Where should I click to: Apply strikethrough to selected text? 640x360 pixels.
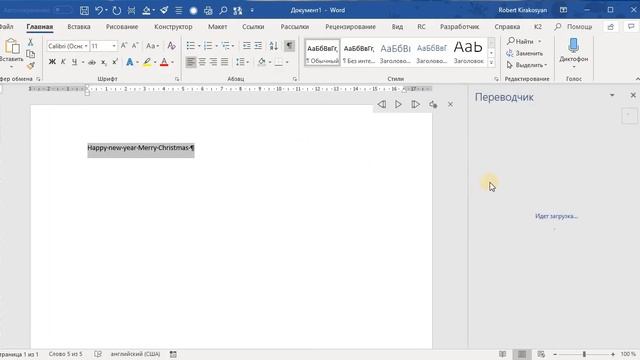tap(92, 62)
